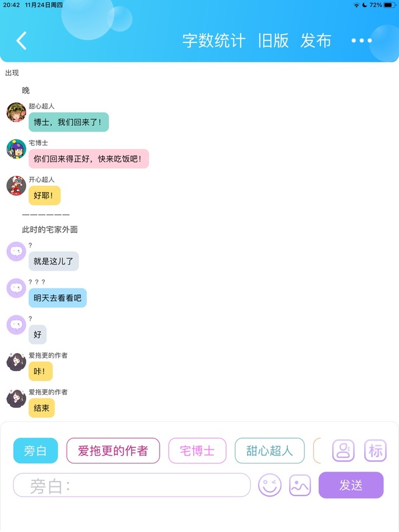Tap the purple 发送 send button
Screen dimensions: 399x532
pyautogui.click(x=351, y=485)
